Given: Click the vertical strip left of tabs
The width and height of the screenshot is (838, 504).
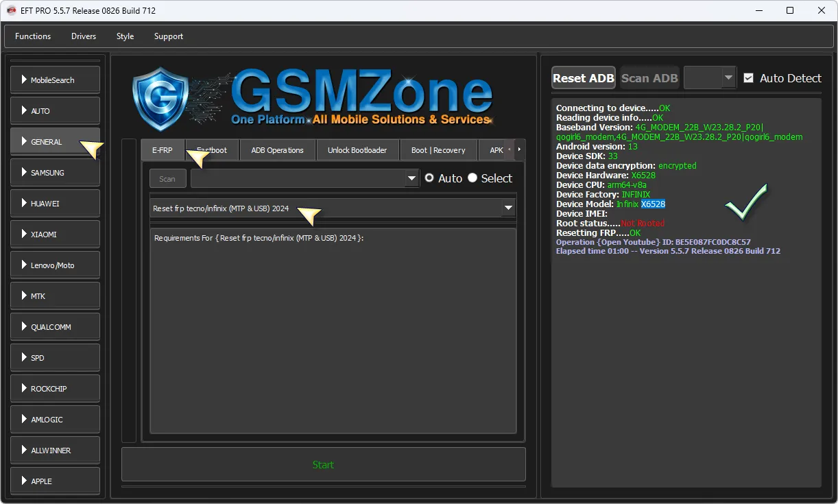Looking at the screenshot, I should pos(128,290).
